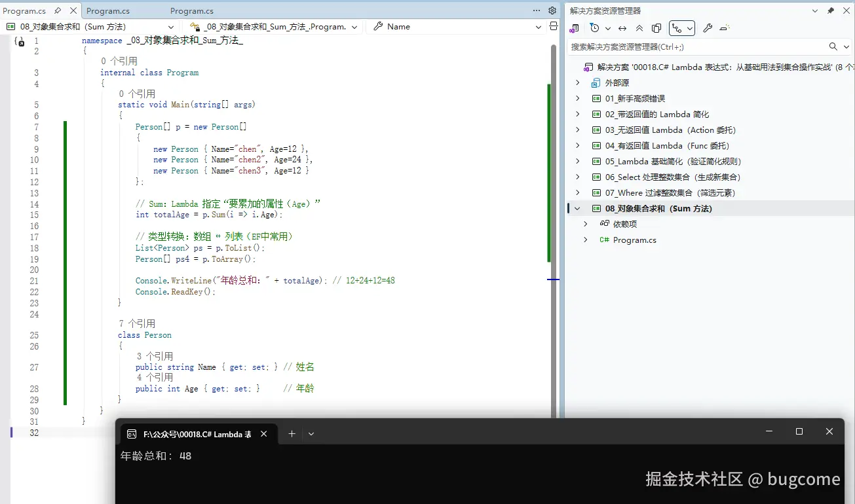Click the namespace brace icon at line 1

pos(19,41)
